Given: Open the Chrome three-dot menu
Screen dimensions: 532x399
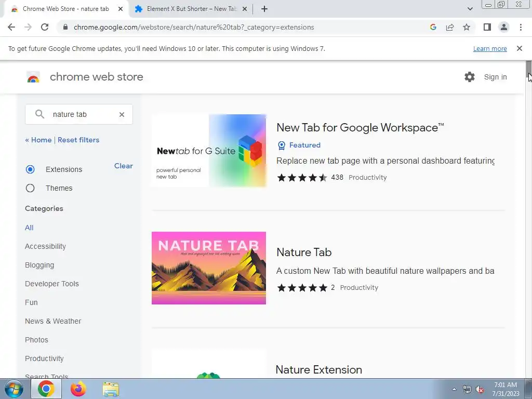Looking at the screenshot, I should click(521, 27).
